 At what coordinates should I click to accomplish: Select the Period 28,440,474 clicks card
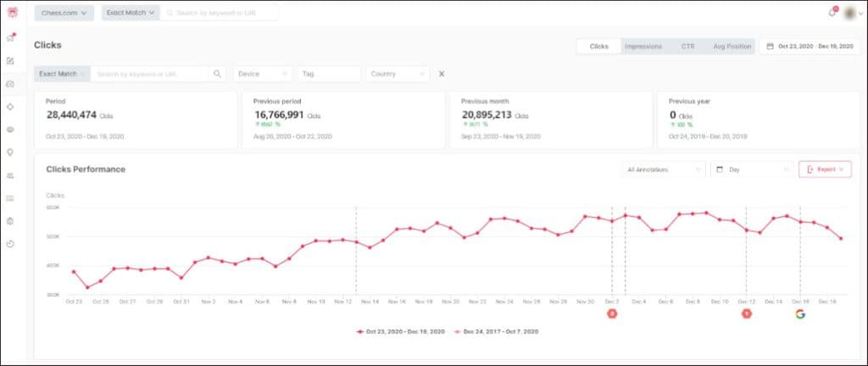pos(136,119)
